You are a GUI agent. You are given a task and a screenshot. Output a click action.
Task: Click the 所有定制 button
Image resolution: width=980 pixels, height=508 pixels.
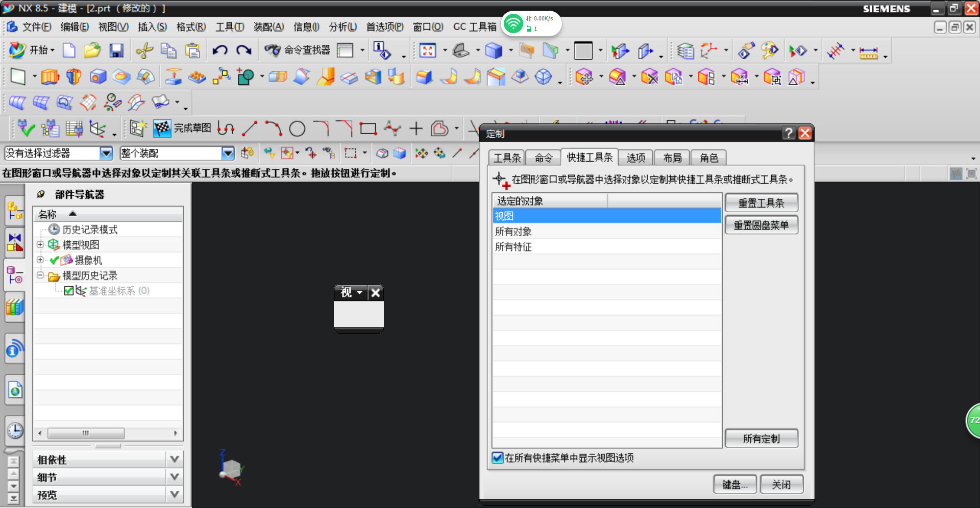[761, 439]
